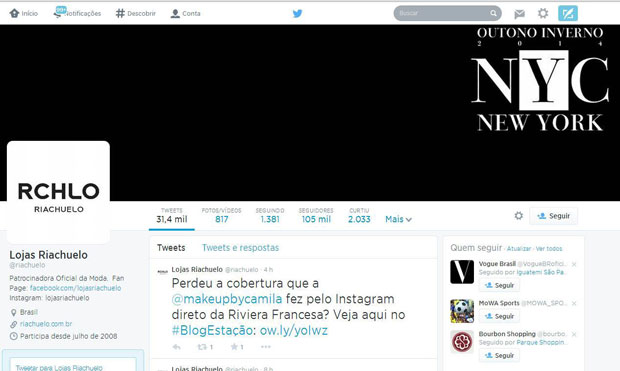Open Parque Shoppin... follower link

(542, 343)
